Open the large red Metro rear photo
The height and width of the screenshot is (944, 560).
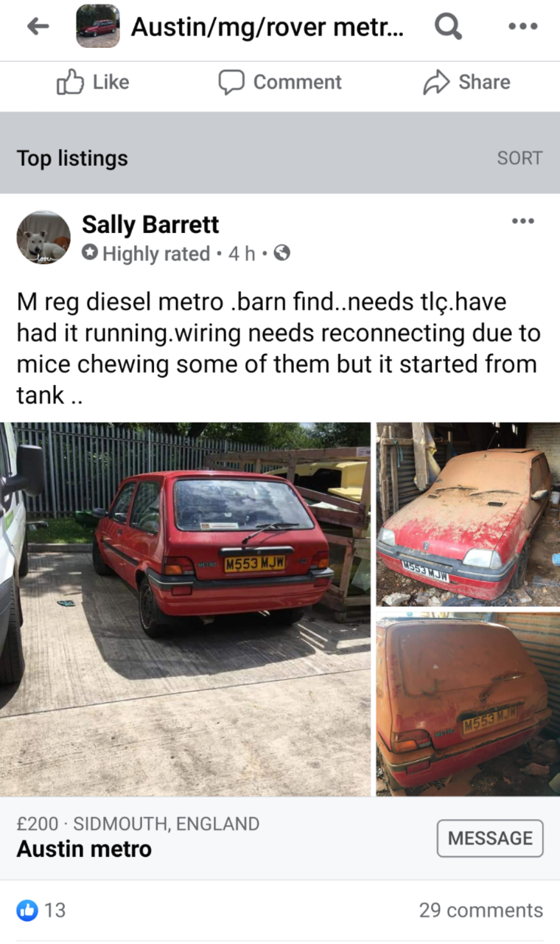point(185,609)
